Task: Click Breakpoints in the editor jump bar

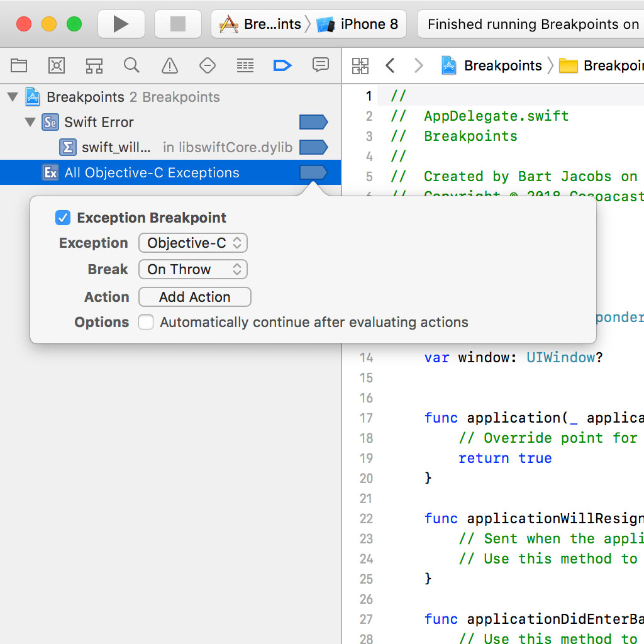Action: [x=502, y=65]
